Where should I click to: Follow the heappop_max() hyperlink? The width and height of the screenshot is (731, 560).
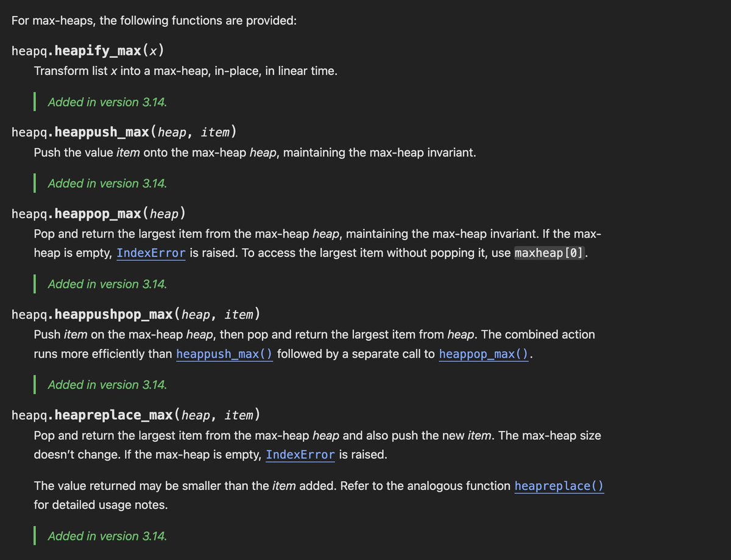click(484, 354)
